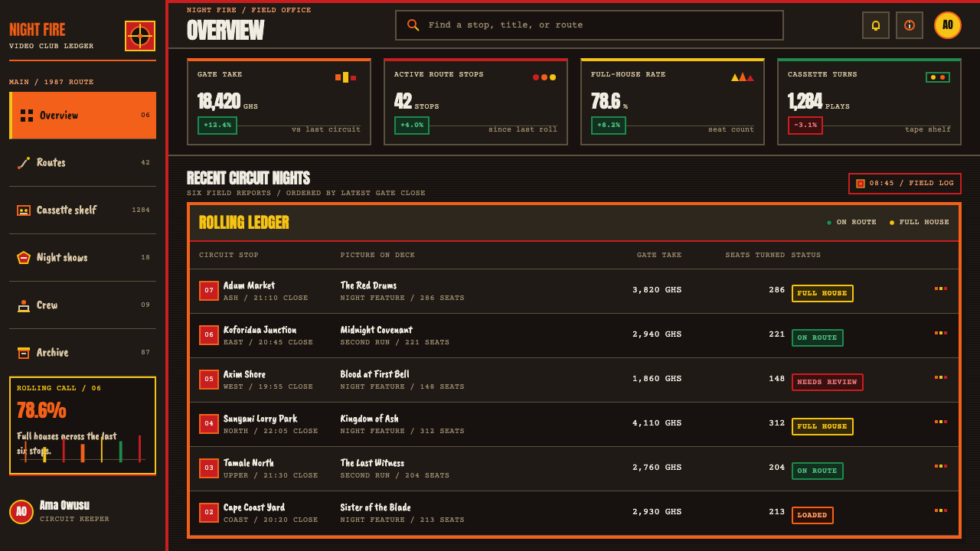
Task: Click the Seats Turned column header
Action: 755,255
